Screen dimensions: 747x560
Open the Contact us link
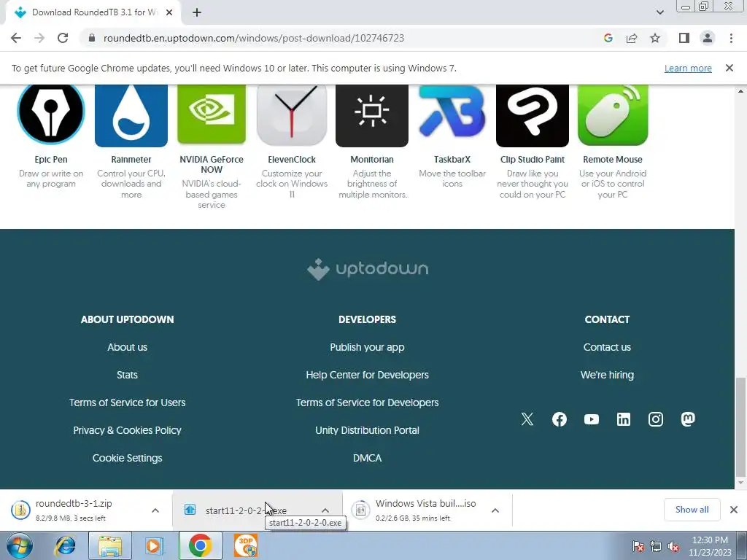tap(607, 347)
